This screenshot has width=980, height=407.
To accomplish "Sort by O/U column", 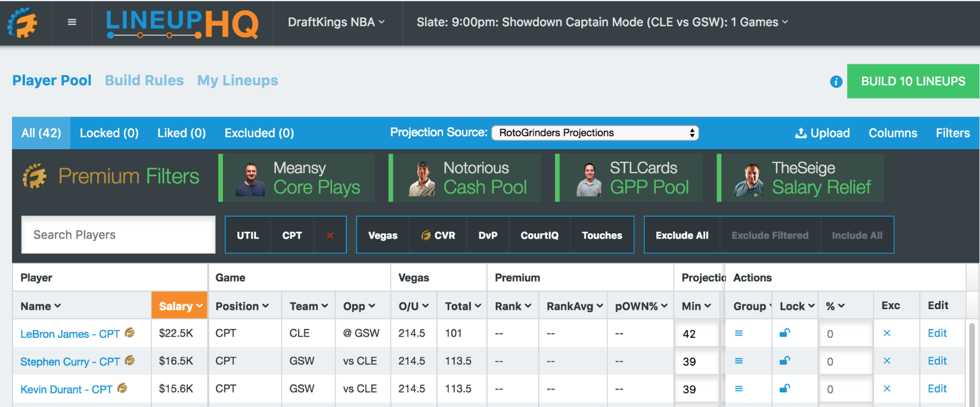I will pos(414,306).
